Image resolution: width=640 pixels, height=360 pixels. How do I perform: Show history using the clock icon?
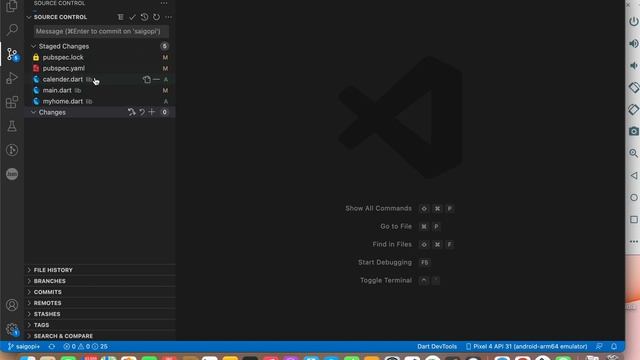pos(144,17)
